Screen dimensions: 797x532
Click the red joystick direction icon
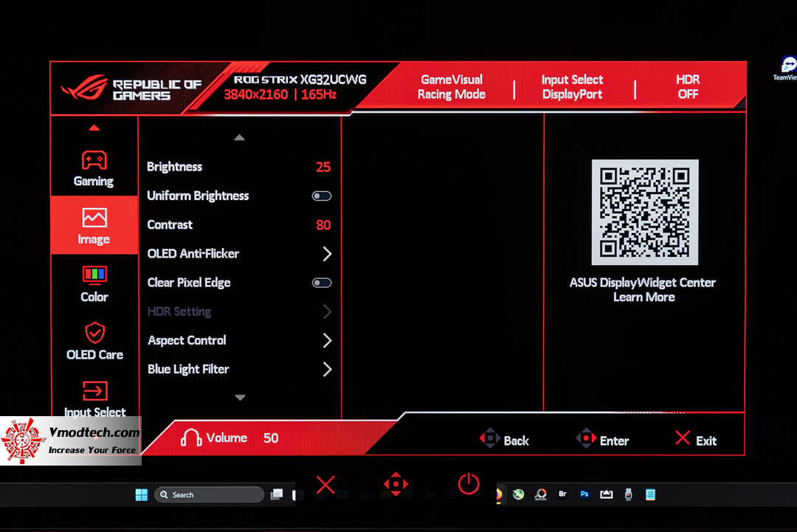coord(396,484)
